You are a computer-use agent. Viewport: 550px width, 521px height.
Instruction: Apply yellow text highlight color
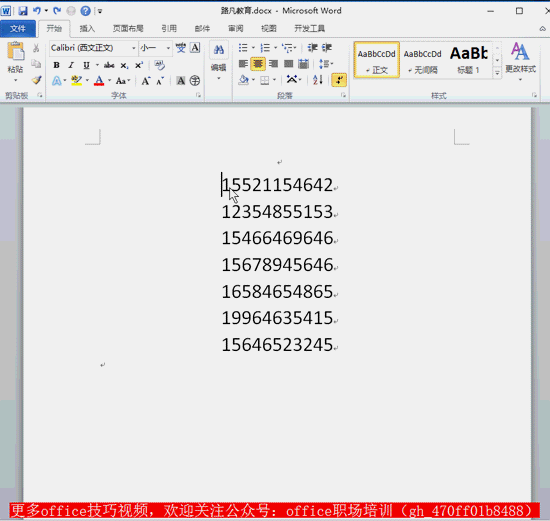point(76,81)
